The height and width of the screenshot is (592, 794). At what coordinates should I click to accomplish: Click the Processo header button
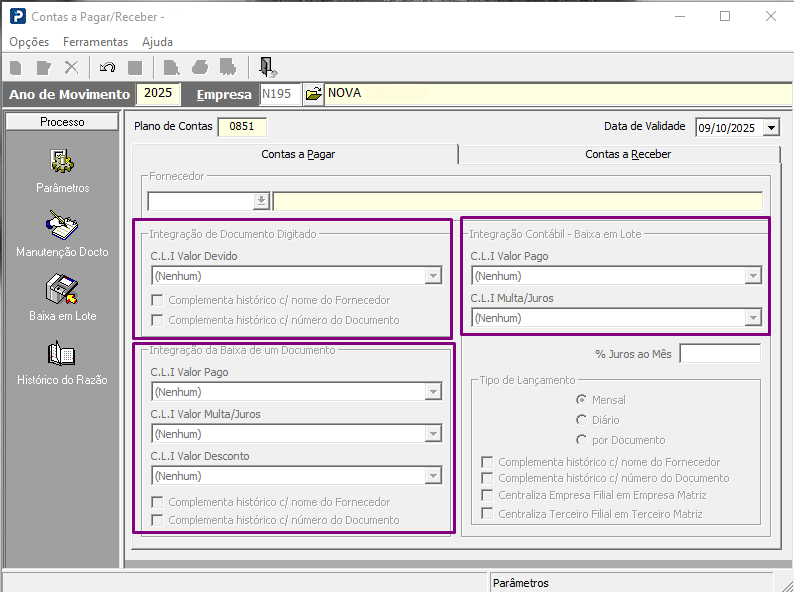click(62, 122)
